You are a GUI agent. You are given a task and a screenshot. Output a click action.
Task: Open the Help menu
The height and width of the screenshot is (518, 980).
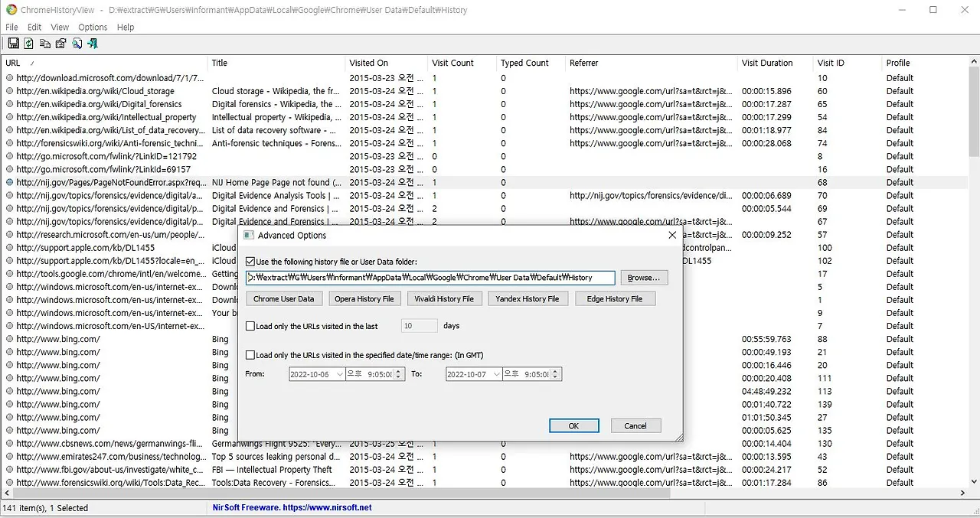click(x=126, y=27)
